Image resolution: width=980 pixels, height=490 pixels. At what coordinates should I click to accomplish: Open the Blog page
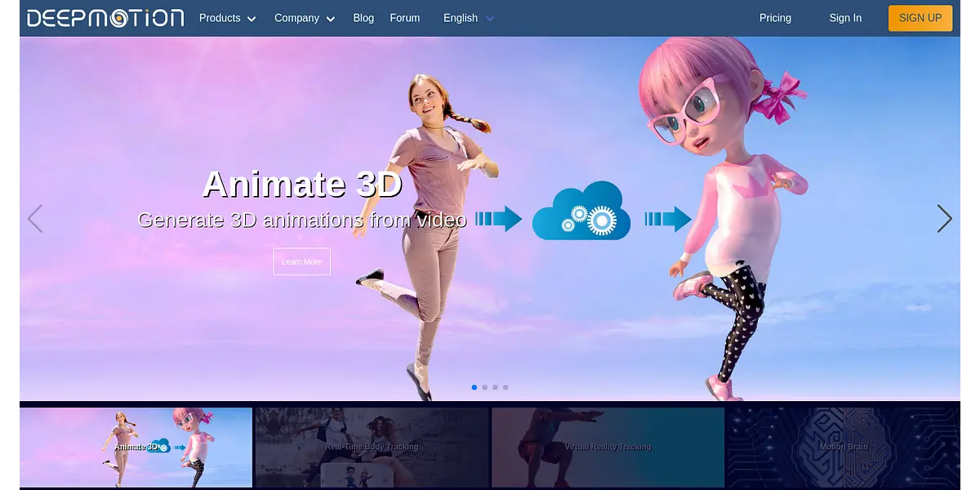coord(363,18)
